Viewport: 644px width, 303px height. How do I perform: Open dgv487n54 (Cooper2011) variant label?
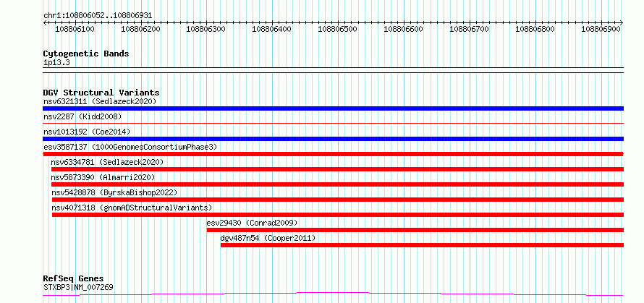[268, 238]
